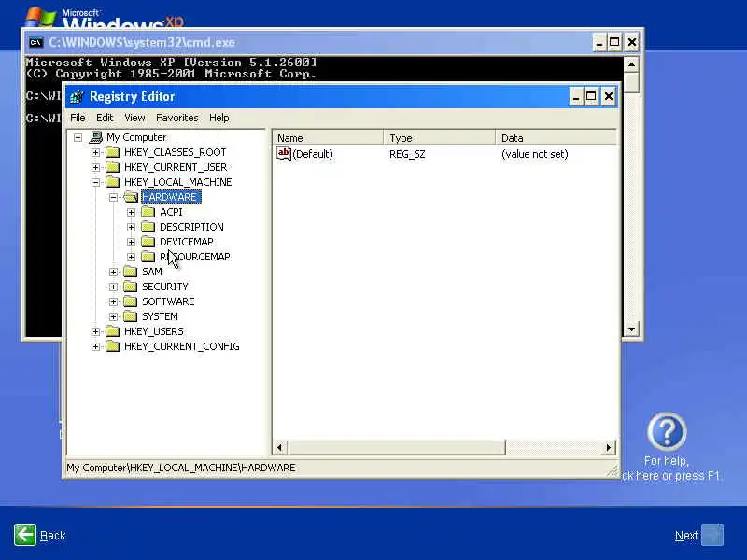Expand the RESOURCEMAP key node

(x=131, y=257)
